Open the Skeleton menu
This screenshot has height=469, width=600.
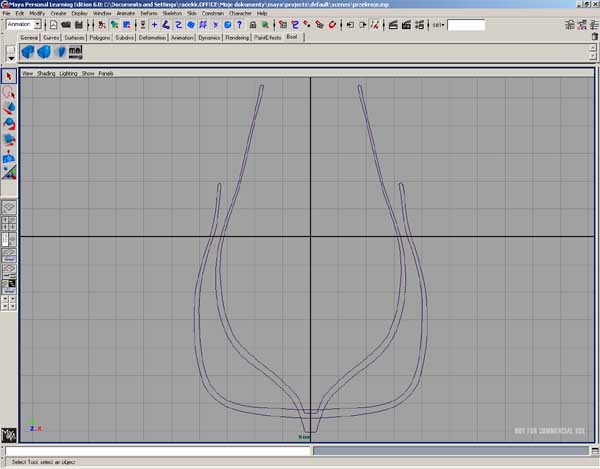pyautogui.click(x=172, y=13)
